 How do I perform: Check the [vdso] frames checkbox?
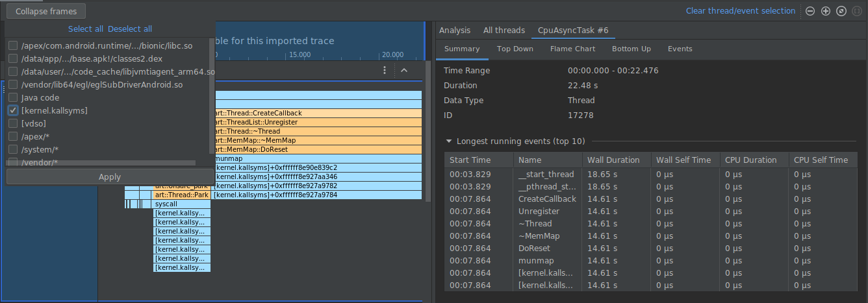[13, 124]
